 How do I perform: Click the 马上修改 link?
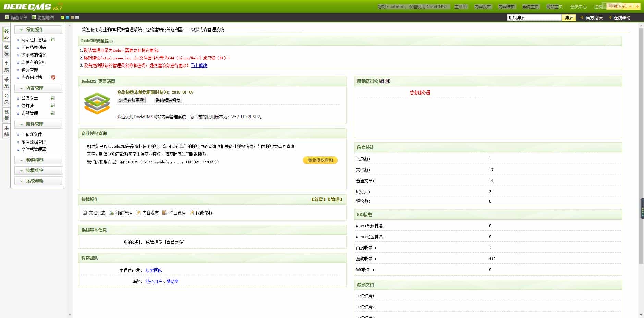point(199,65)
